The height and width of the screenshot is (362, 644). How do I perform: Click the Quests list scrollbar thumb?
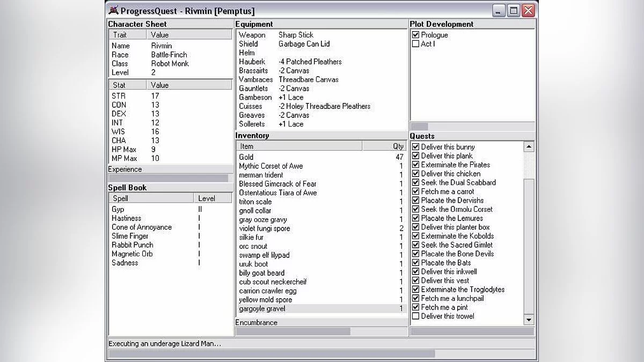[x=529, y=247]
